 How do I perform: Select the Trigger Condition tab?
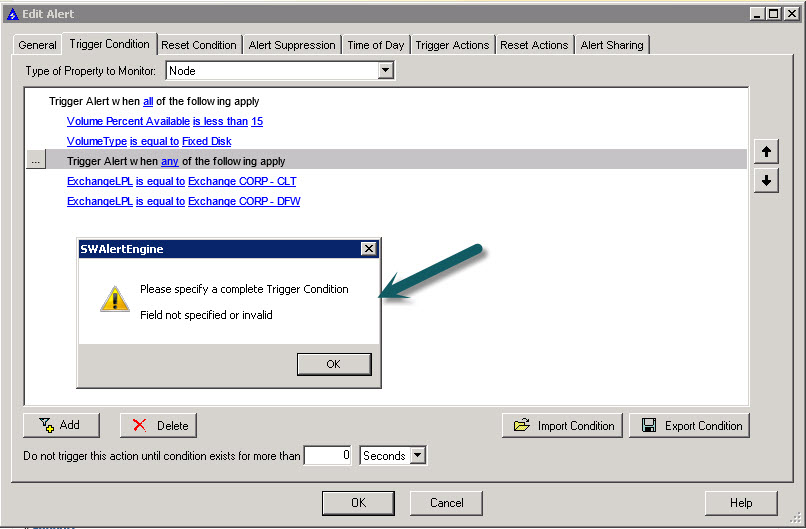tap(109, 44)
